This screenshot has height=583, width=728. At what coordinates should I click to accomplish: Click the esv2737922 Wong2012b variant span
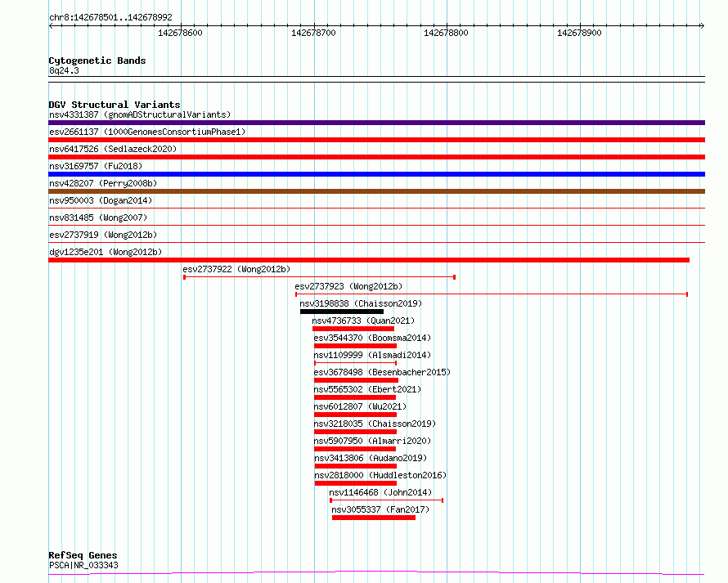320,277
